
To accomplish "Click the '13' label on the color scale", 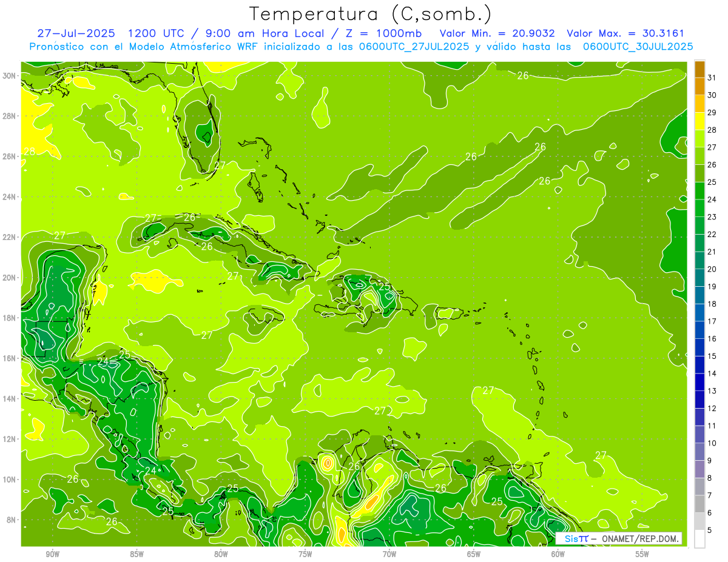I will 712,391.
